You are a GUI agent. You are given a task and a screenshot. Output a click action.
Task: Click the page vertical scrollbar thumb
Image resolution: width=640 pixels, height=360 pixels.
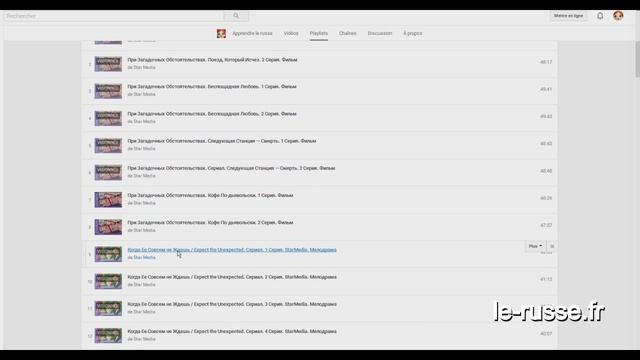(x=637, y=59)
